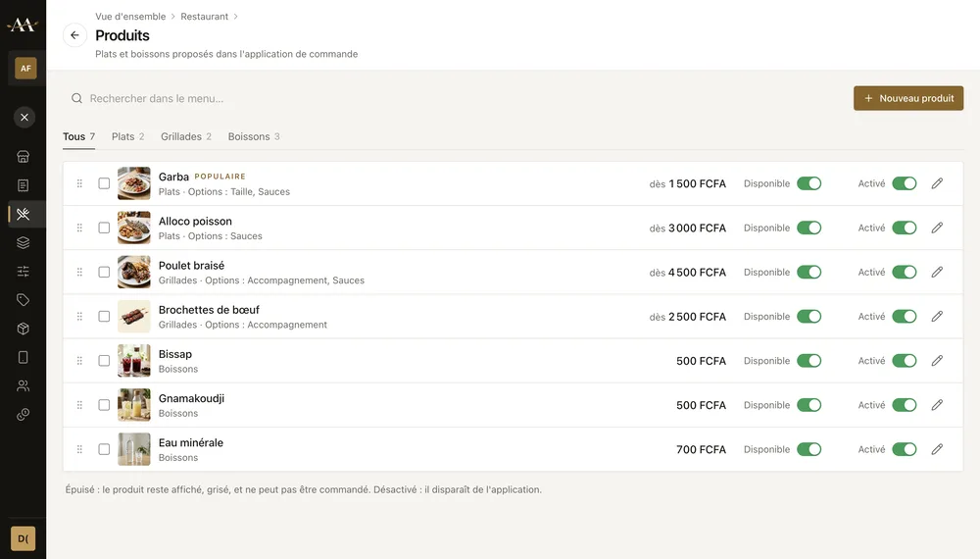Viewport: 980px width, 559px height.
Task: Toggle Disponible switch for Eau minérale
Action: point(808,449)
